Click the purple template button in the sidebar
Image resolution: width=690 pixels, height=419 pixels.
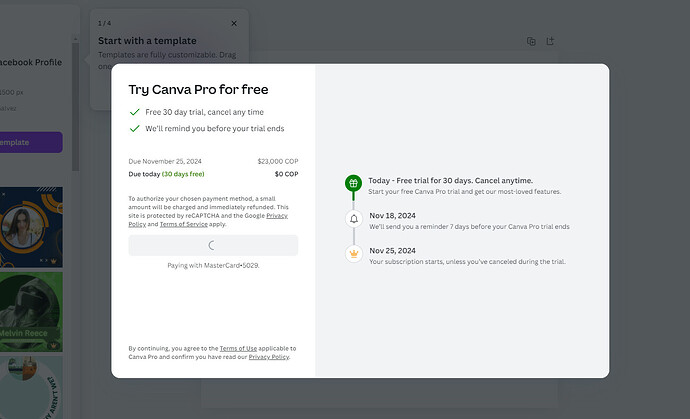click(31, 142)
